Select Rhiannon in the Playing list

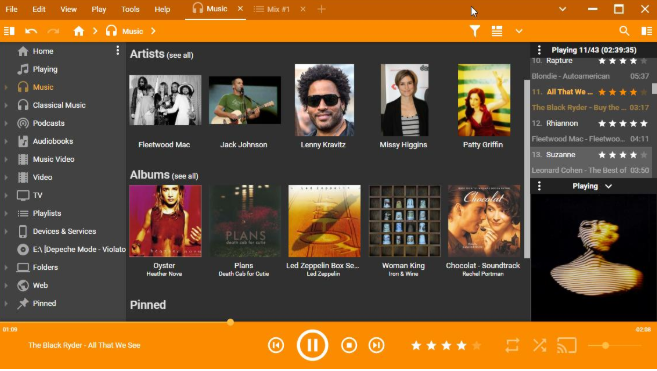click(x=591, y=131)
